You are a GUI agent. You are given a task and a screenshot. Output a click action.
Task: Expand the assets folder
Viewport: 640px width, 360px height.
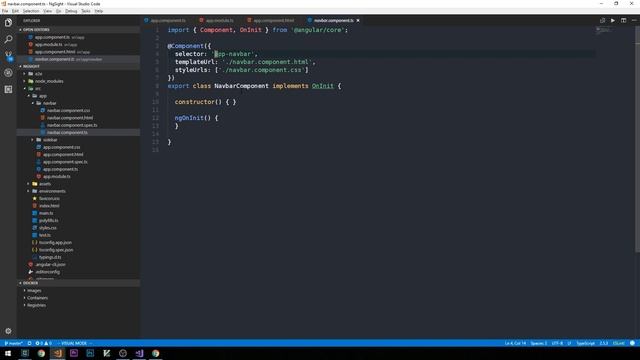click(x=78, y=184)
